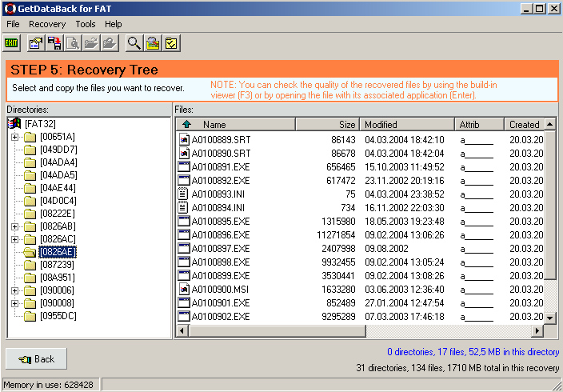The image size is (563, 392).
Task: Click the file icon of A0100889.SRT
Action: pos(184,139)
